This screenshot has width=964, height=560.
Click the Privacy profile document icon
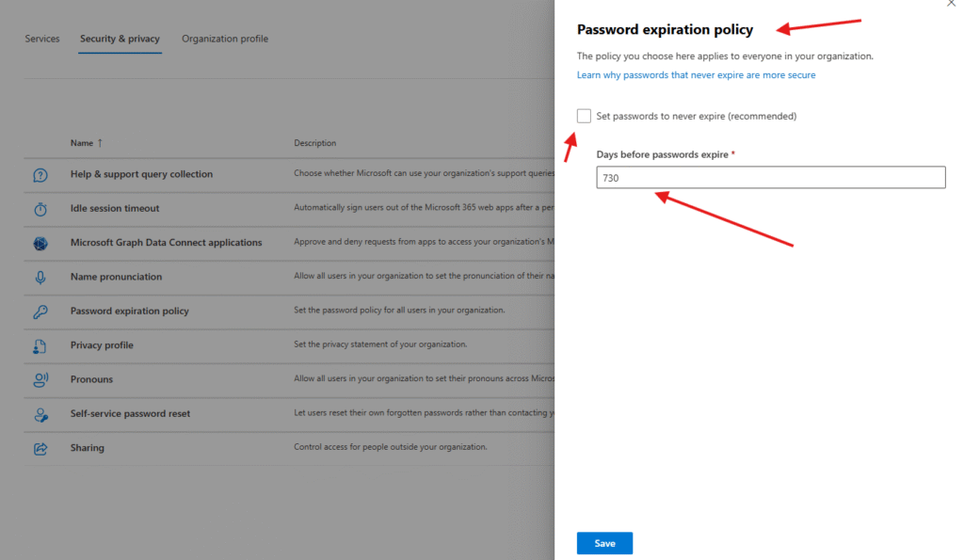pos(40,345)
